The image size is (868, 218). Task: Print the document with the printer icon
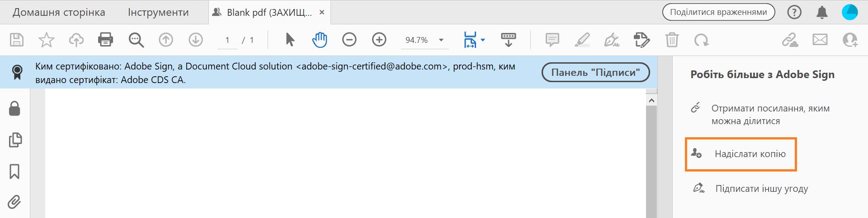(105, 40)
